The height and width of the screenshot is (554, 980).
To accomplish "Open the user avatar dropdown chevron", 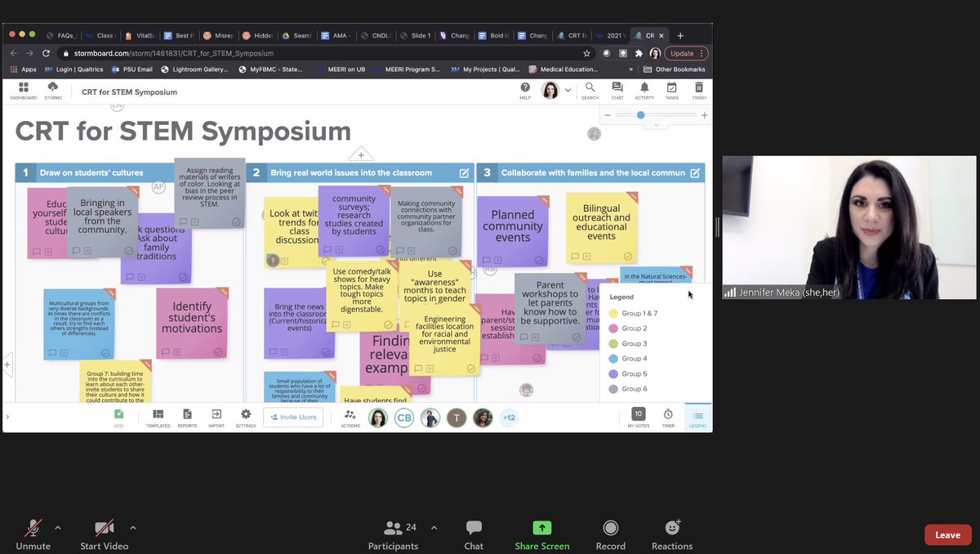I will (568, 90).
